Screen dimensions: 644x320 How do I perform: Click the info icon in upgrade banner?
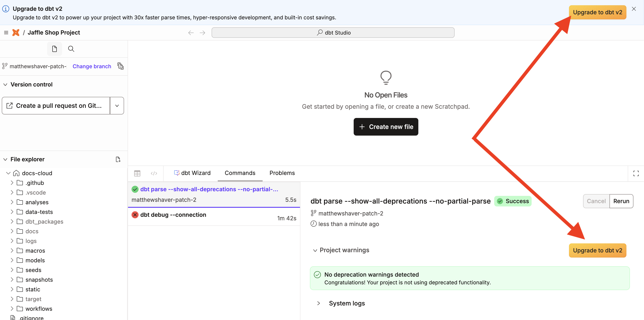click(6, 9)
